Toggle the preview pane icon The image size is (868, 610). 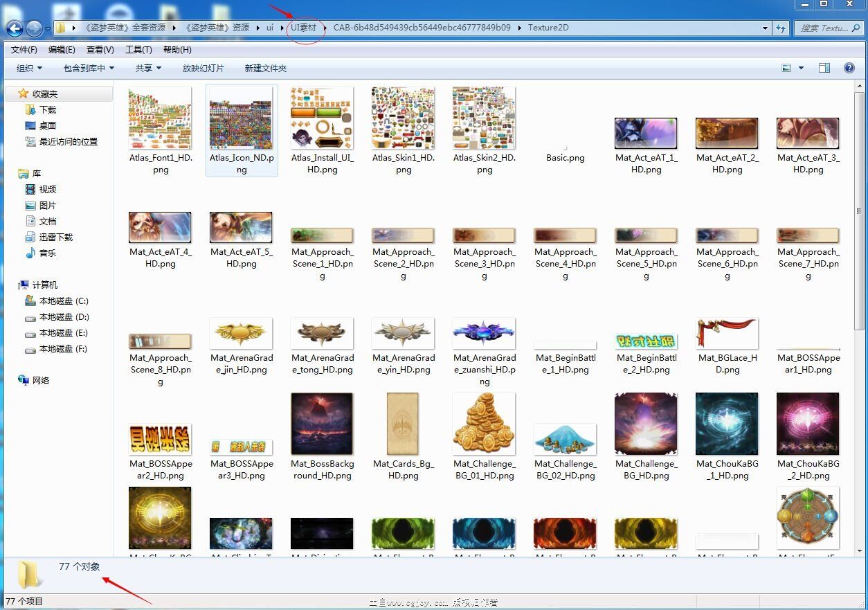(x=824, y=68)
